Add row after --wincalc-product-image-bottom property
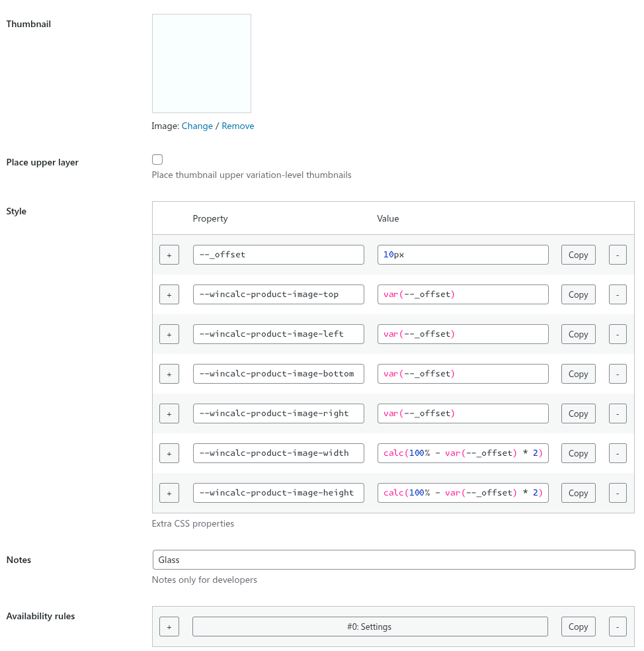 (x=169, y=374)
